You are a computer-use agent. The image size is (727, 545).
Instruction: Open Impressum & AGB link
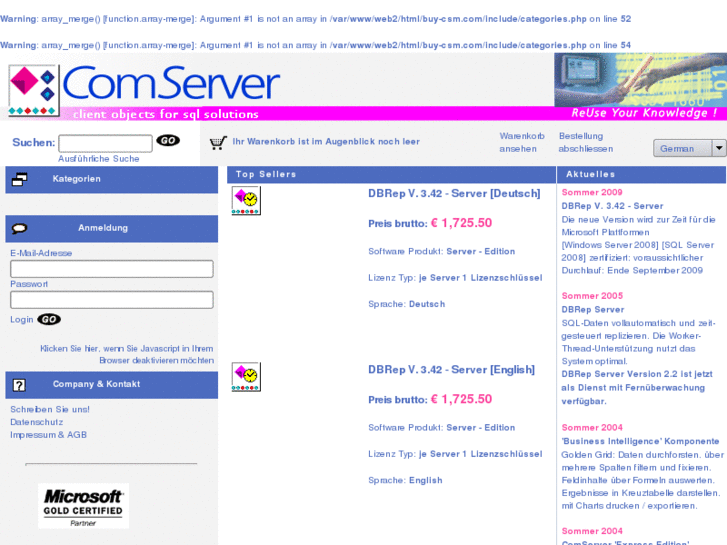(x=48, y=435)
